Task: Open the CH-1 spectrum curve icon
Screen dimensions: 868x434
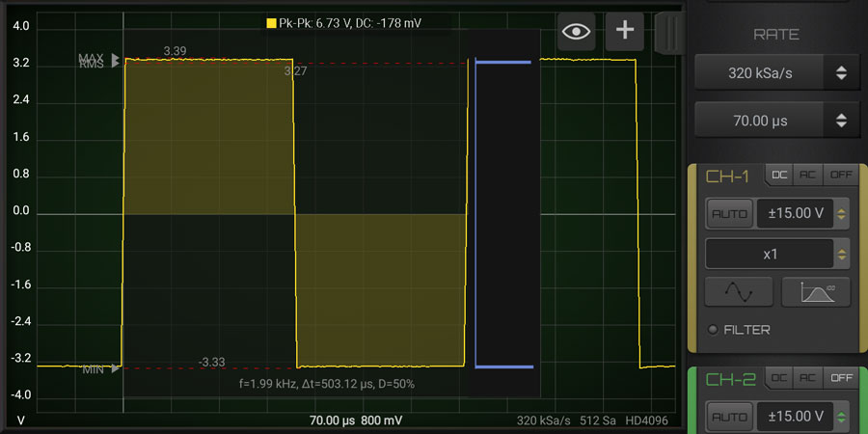Action: pyautogui.click(x=816, y=291)
